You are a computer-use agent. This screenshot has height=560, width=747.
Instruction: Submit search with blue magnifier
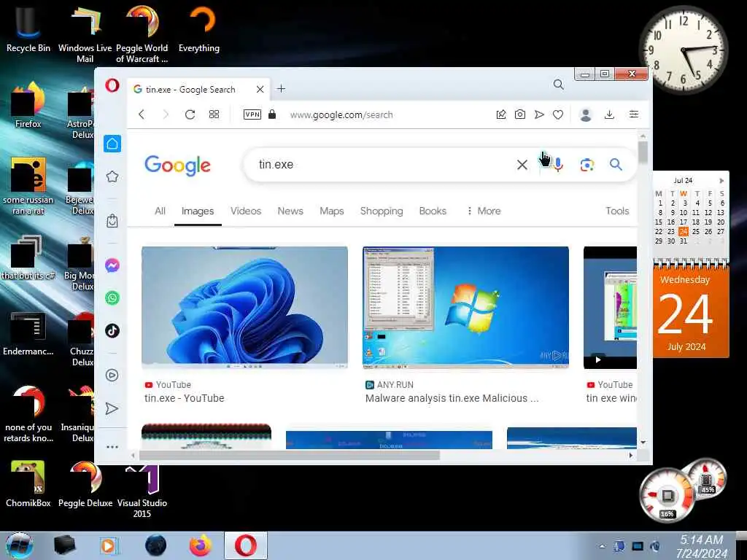[616, 165]
